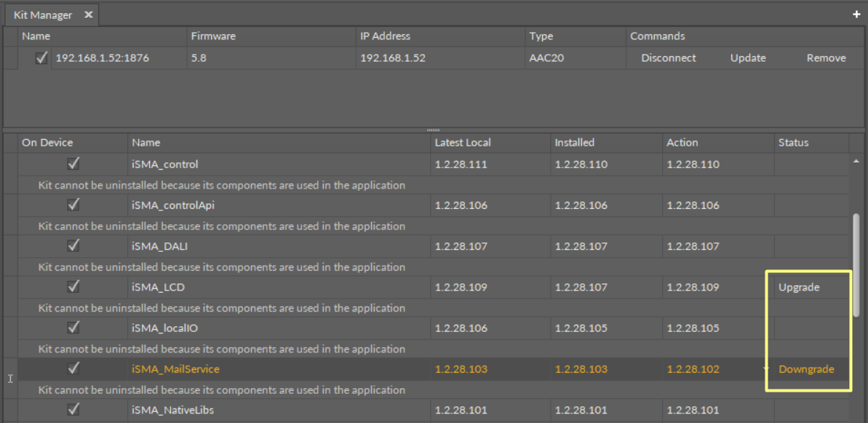Toggle the 192.168.1.52:1876 device checkbox
The width and height of the screenshot is (868, 423).
point(41,58)
